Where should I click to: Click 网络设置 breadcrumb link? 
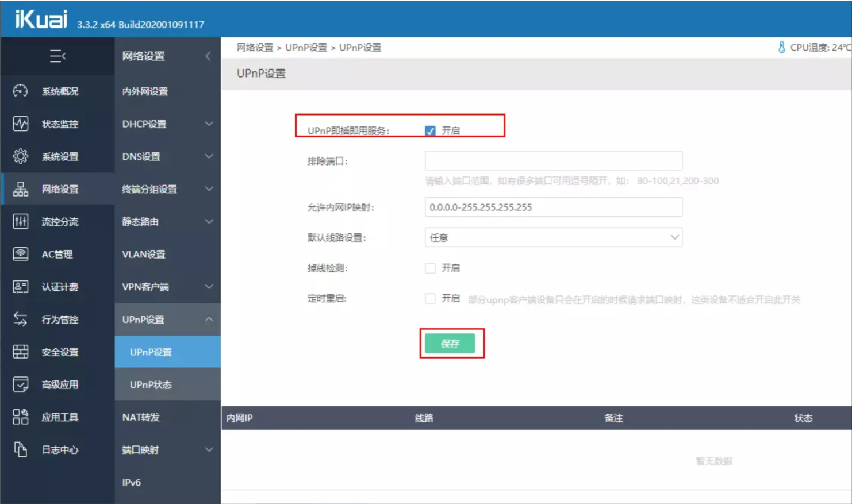[255, 47]
